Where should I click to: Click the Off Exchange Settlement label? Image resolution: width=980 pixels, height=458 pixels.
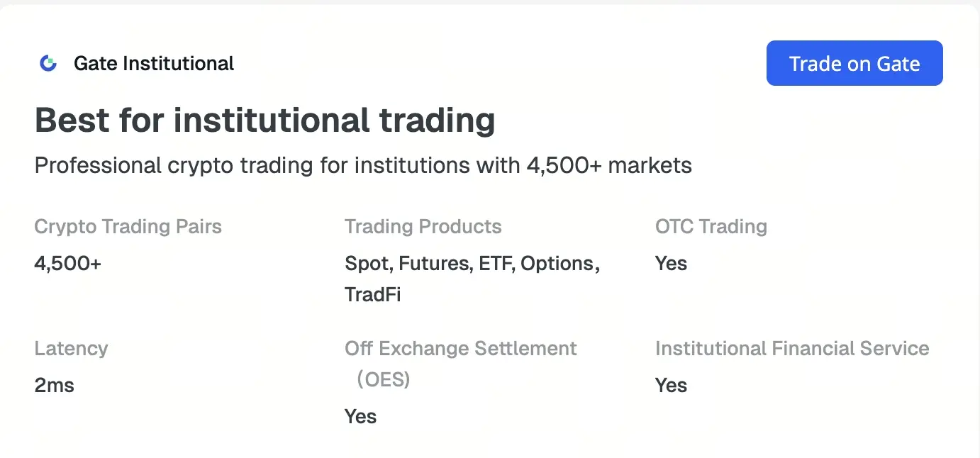[460, 349]
